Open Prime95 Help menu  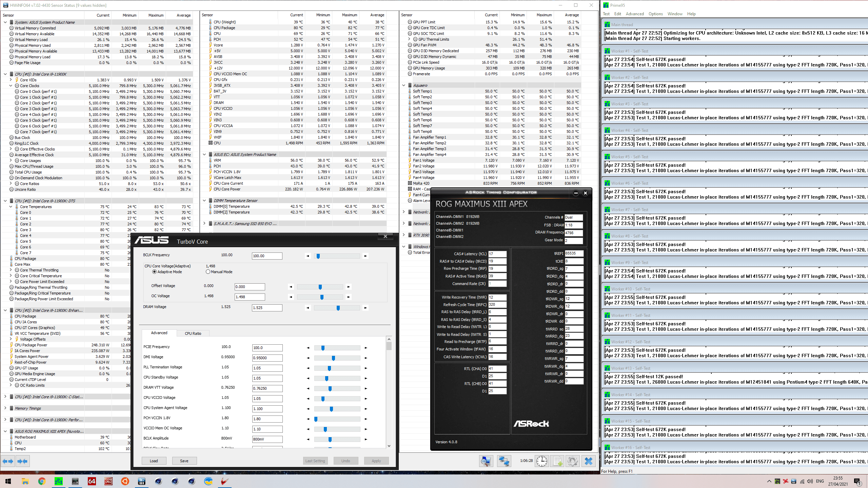click(x=691, y=14)
